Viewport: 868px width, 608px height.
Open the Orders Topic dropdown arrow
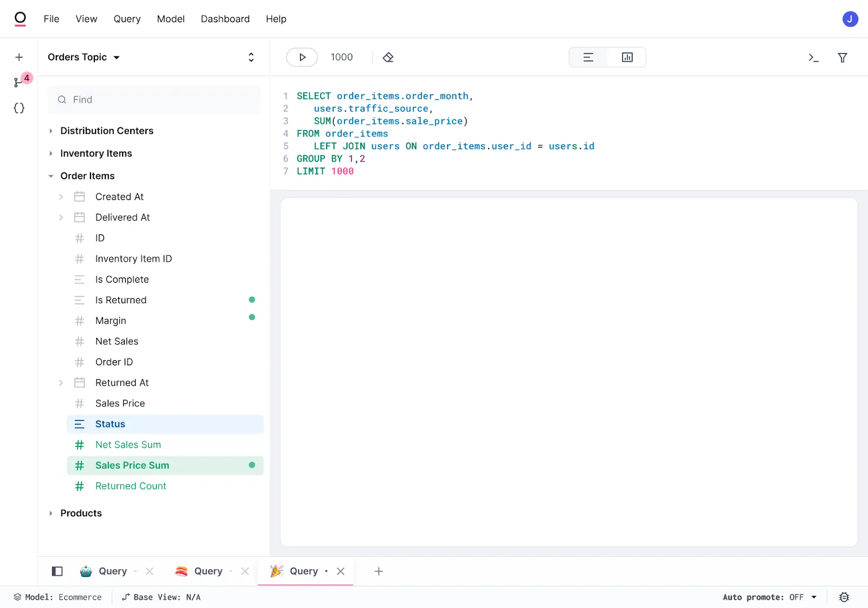(117, 57)
